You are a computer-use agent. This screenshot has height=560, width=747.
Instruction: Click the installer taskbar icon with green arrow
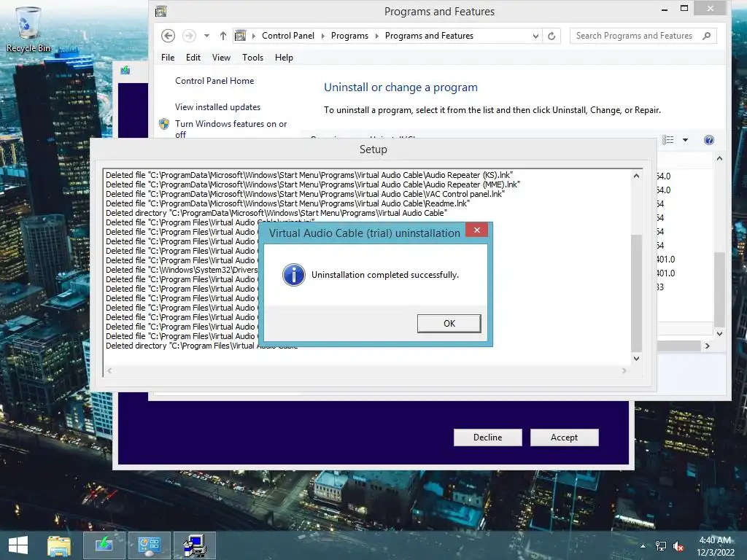point(104,545)
